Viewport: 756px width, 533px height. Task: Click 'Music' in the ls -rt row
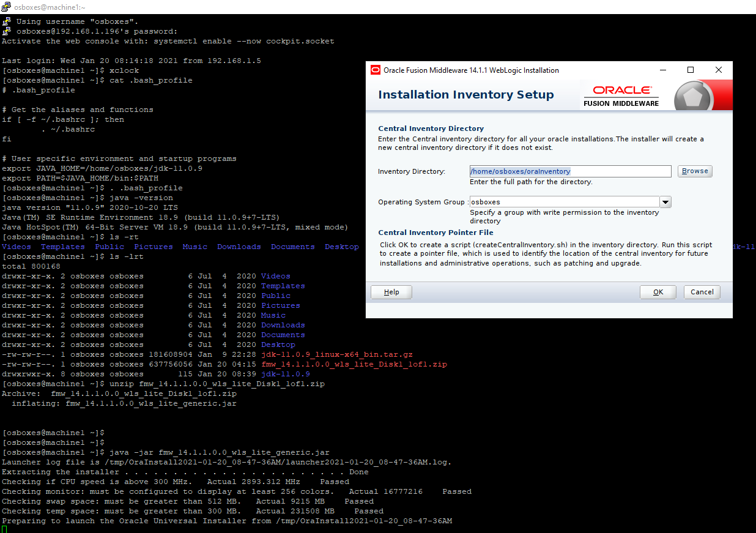(x=195, y=247)
